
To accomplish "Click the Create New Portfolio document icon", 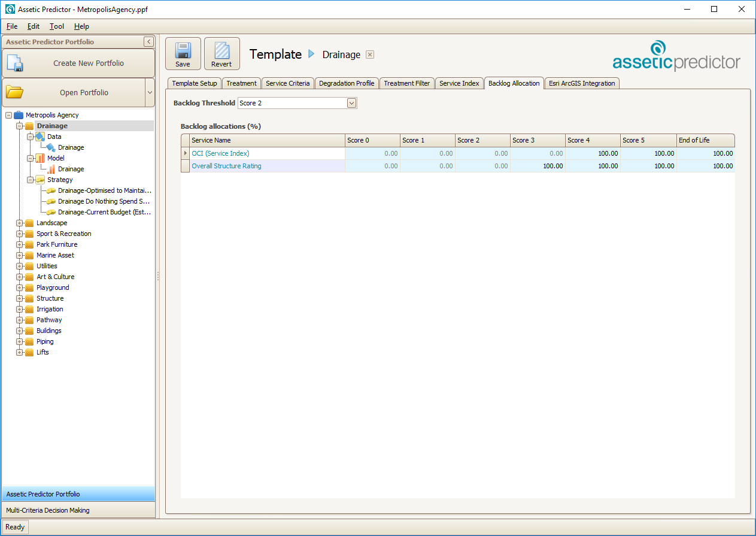I will tap(14, 63).
